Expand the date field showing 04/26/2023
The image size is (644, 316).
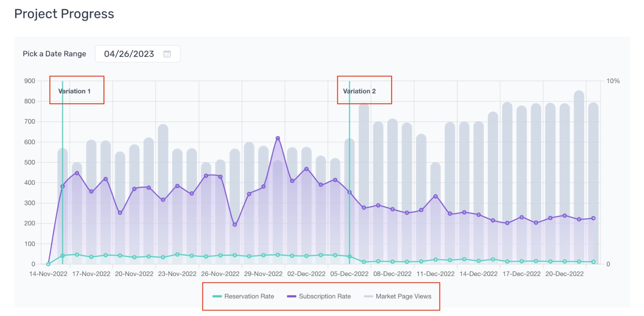[x=129, y=54]
